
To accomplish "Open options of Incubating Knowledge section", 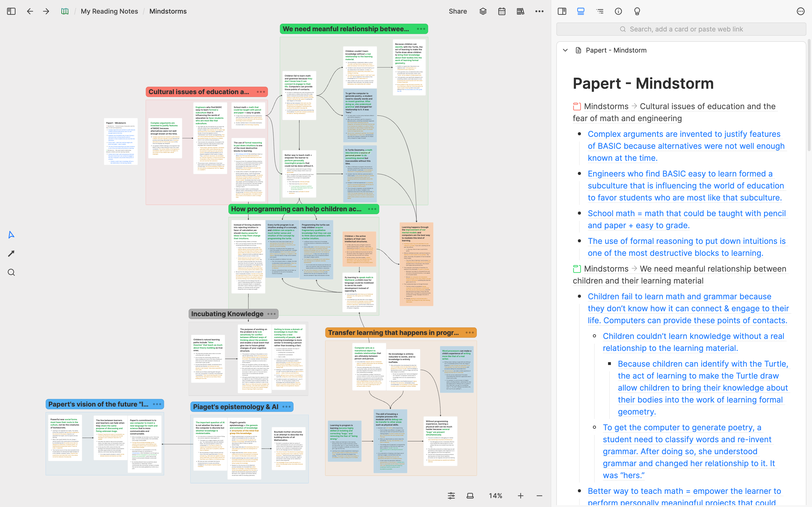I will [x=271, y=314].
